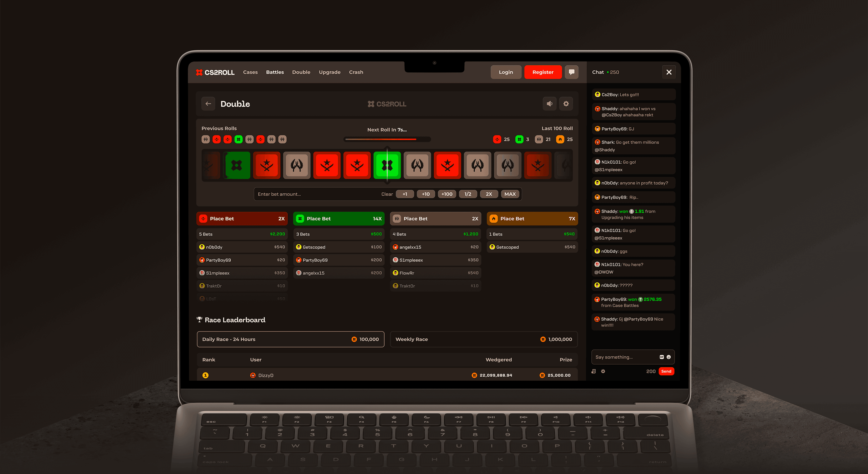This screenshot has width=868, height=474.
Task: Click the '4 Bets' $1,200 summary row
Action: 436,234
